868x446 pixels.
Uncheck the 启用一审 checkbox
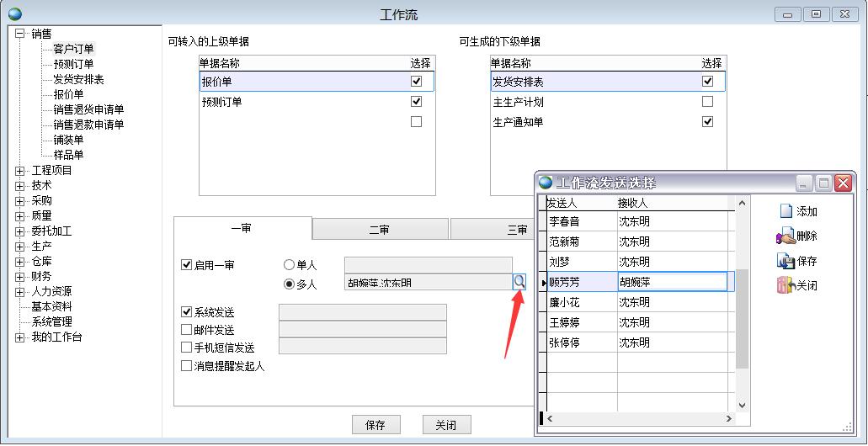tap(187, 265)
